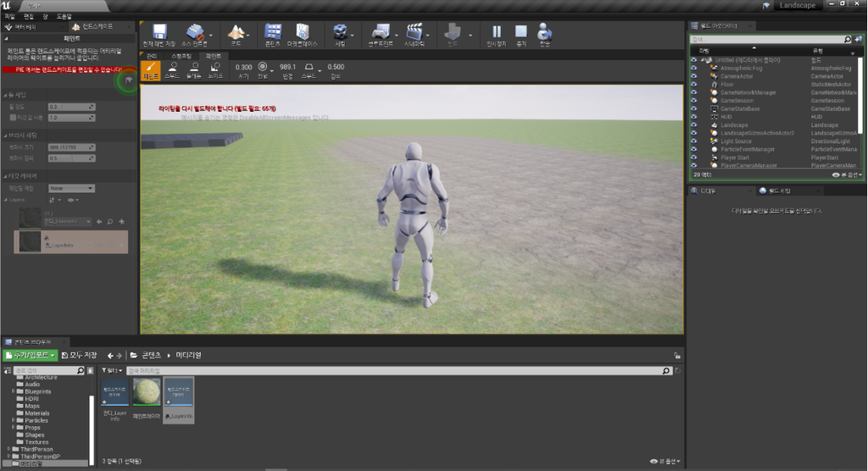Screen dimensions: 868x471
Task: Click the brush falloff value slider field
Action: point(72,158)
